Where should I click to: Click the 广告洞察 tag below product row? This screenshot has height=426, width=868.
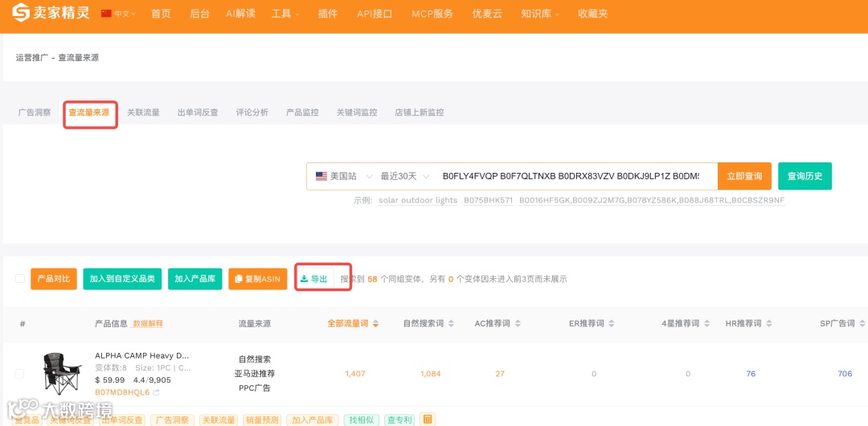[x=172, y=420]
